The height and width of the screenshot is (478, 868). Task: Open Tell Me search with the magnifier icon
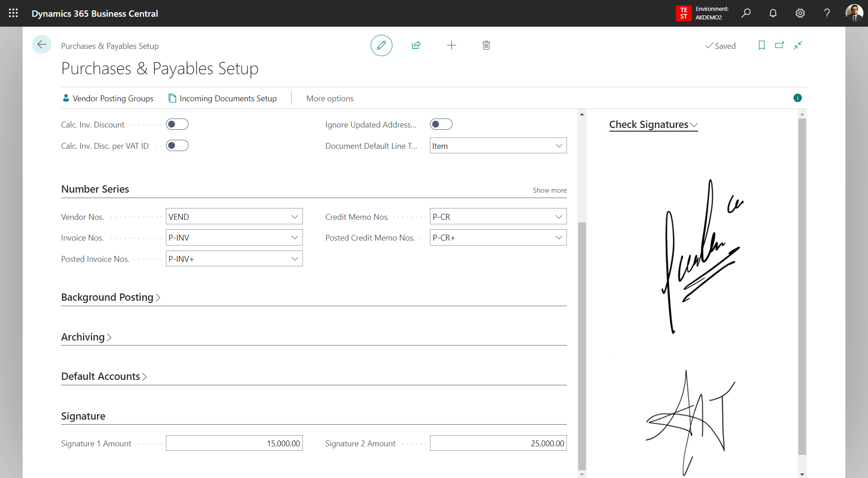coord(746,13)
